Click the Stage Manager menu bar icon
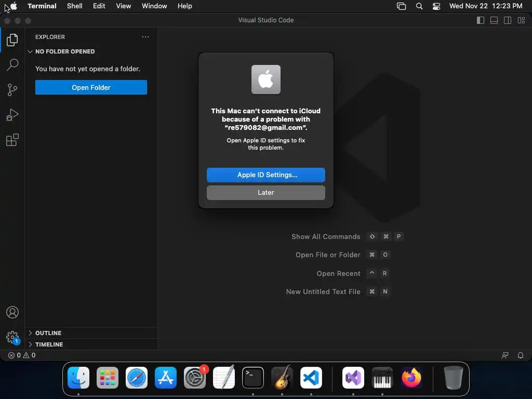532x399 pixels. [x=402, y=6]
